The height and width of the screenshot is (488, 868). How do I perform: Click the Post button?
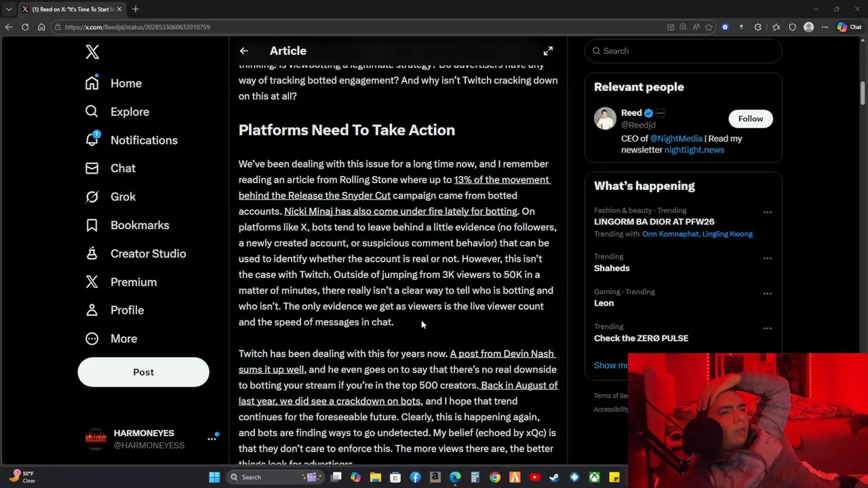(143, 372)
